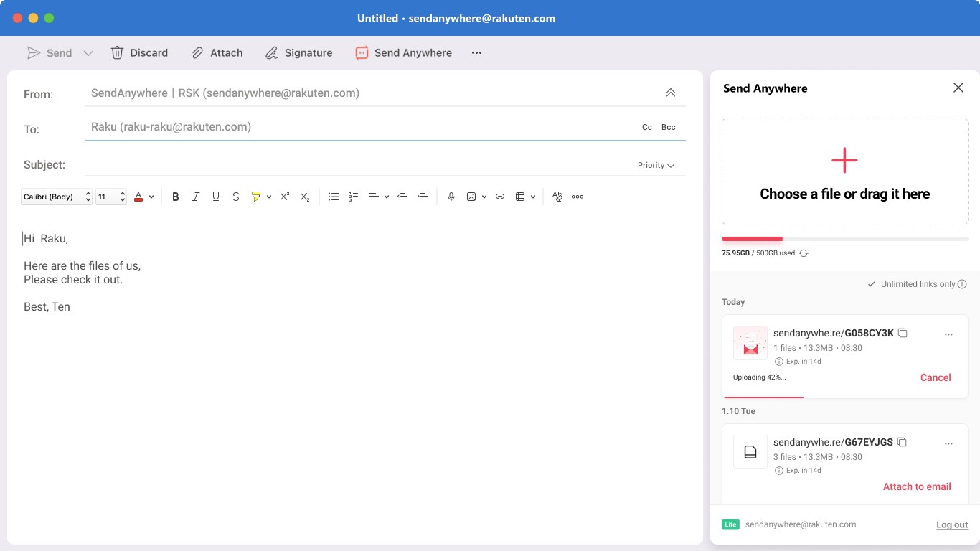Copy link G67EYJGS
The width and height of the screenshot is (980, 551).
coord(903,442)
